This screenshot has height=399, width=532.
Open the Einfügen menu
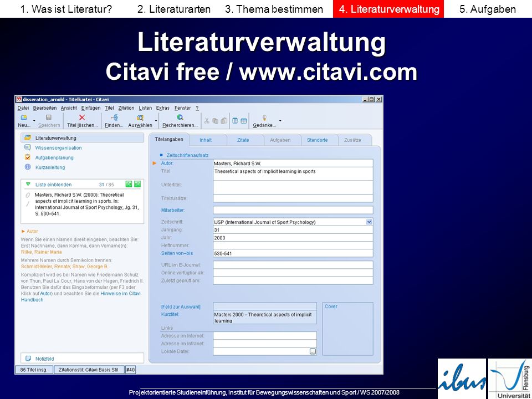pyautogui.click(x=91, y=108)
